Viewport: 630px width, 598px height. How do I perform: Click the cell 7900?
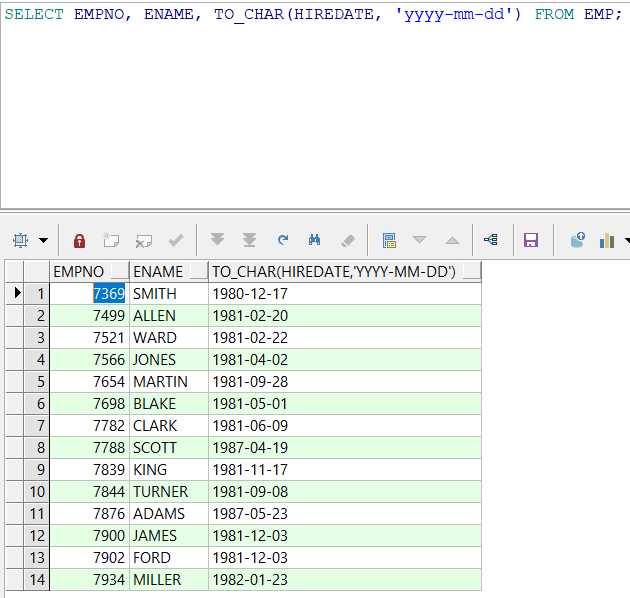[x=90, y=536]
